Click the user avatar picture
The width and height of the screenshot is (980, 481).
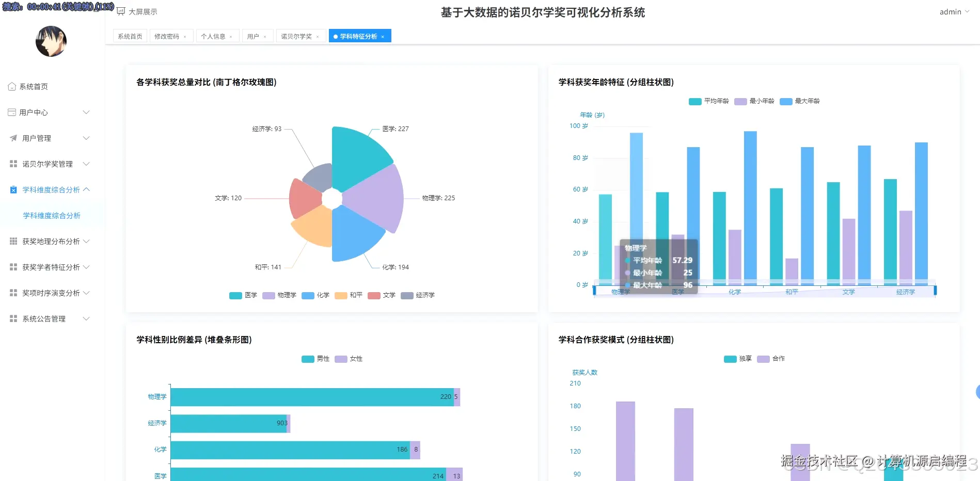click(x=51, y=41)
